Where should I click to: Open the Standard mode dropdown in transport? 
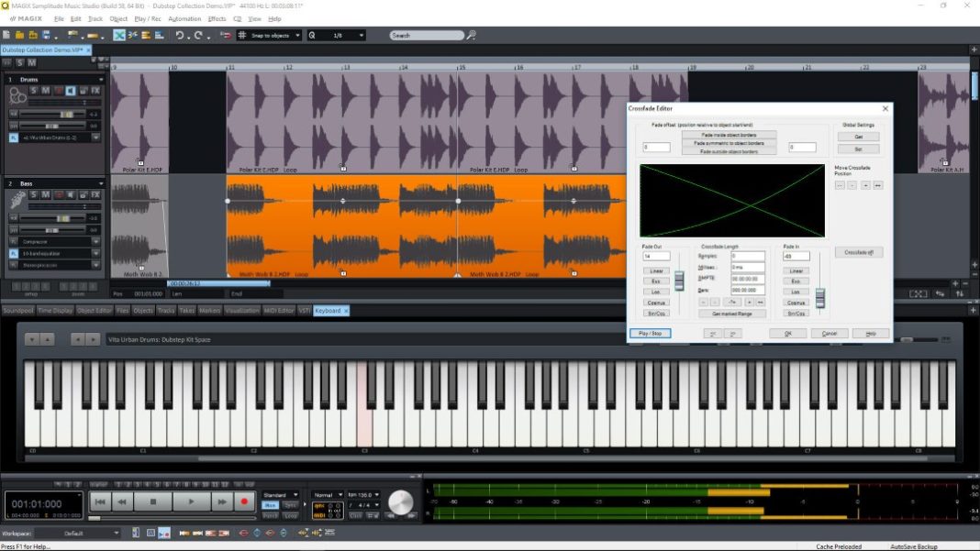(x=295, y=495)
